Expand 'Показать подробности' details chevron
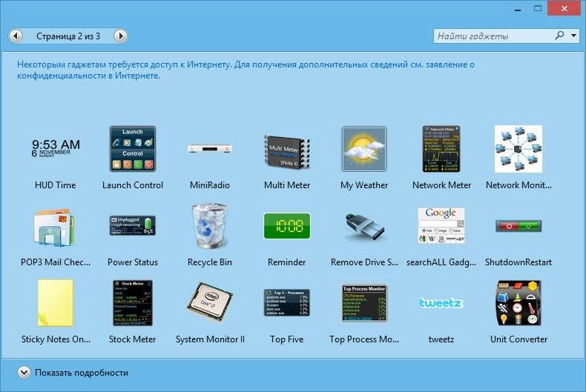 [x=24, y=373]
